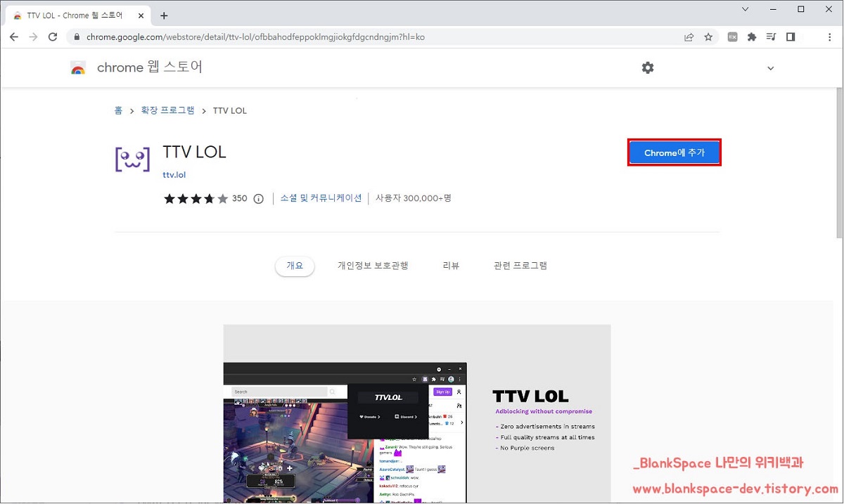
Task: Expand the account dropdown chevron
Action: (x=770, y=68)
